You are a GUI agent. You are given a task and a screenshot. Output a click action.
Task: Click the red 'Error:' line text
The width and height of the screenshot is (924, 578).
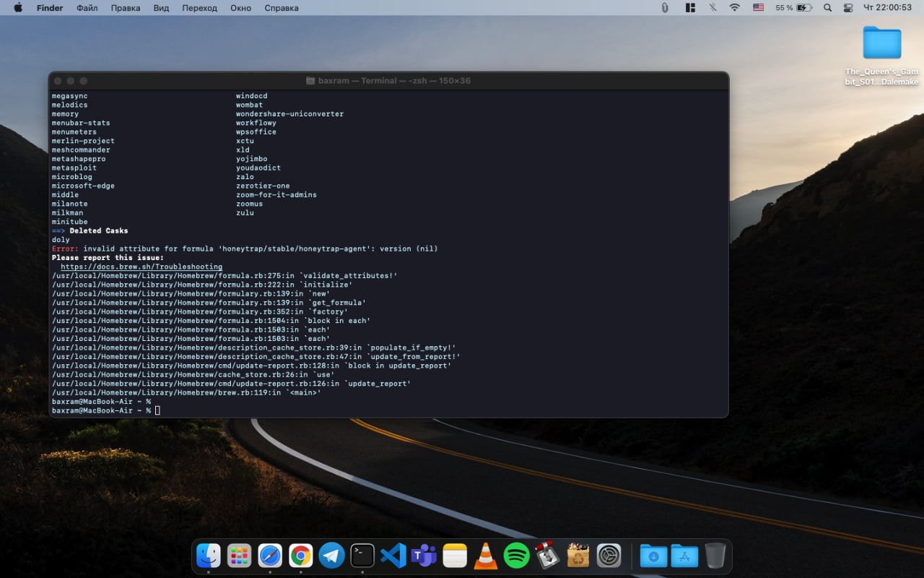[x=245, y=249]
